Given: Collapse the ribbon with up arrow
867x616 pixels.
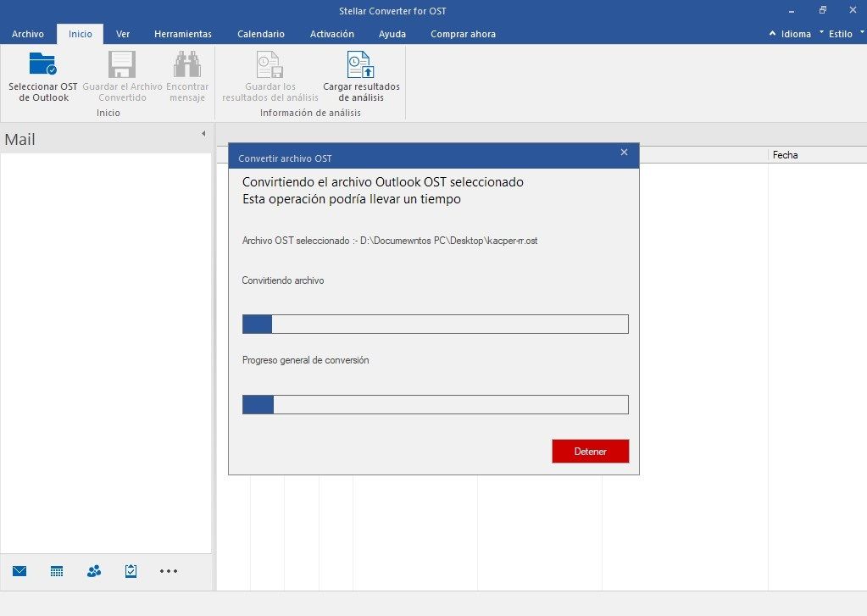Looking at the screenshot, I should click(772, 33).
